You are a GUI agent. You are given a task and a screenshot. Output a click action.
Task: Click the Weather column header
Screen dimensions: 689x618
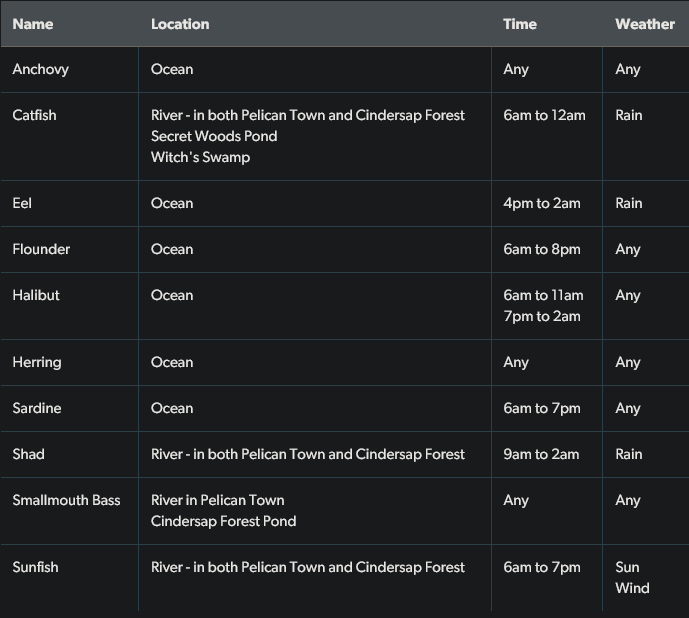(x=645, y=24)
